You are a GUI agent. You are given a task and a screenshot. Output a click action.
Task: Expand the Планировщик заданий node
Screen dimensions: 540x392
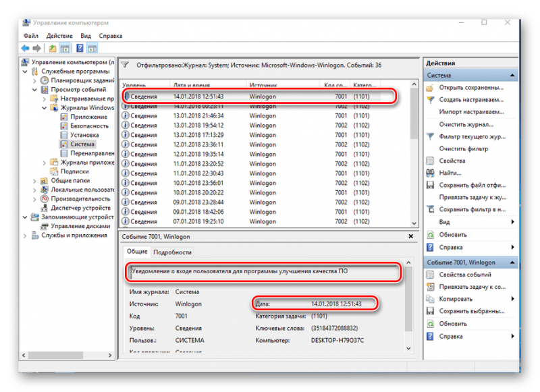click(x=35, y=80)
